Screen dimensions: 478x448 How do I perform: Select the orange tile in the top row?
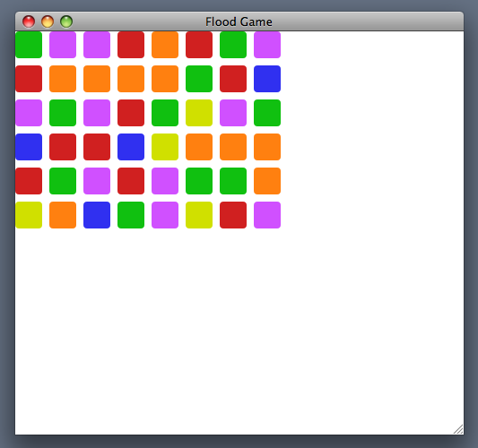(x=165, y=45)
